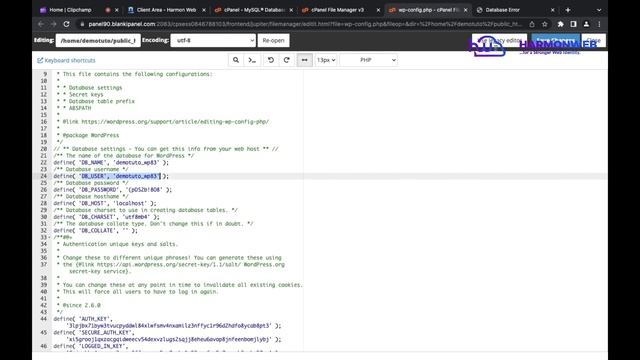The height and width of the screenshot is (360, 640).
Task: Click the highlighted DB_USER line 24
Action: 111,176
